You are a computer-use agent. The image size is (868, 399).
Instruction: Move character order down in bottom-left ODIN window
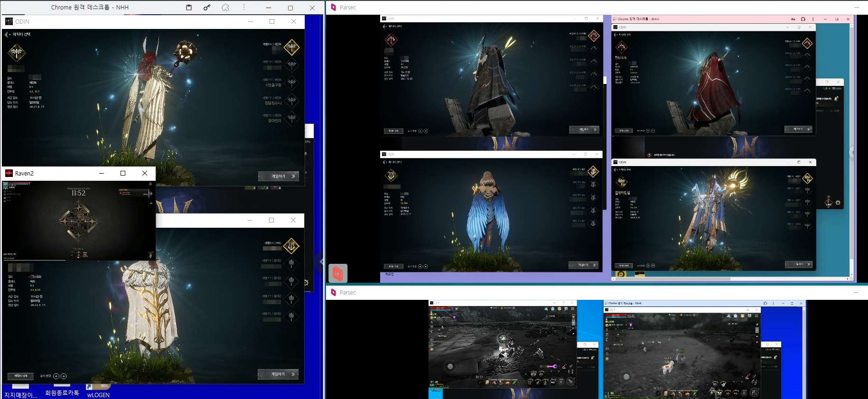(64, 376)
